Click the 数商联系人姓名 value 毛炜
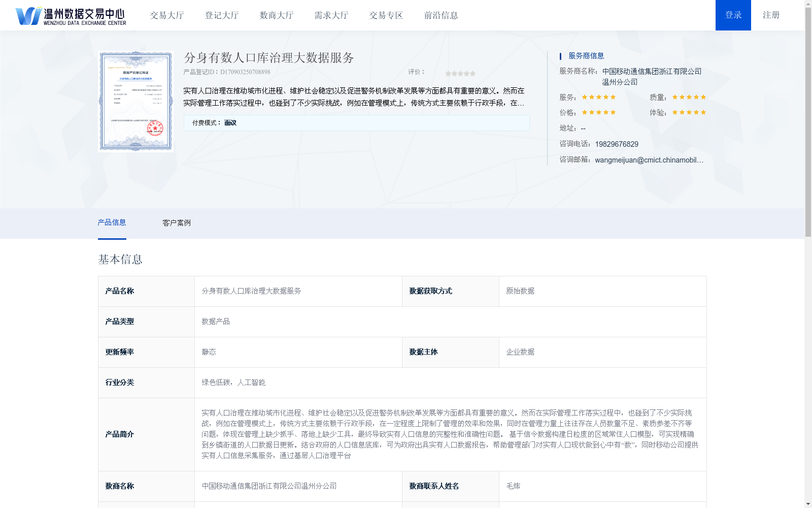 (513, 486)
